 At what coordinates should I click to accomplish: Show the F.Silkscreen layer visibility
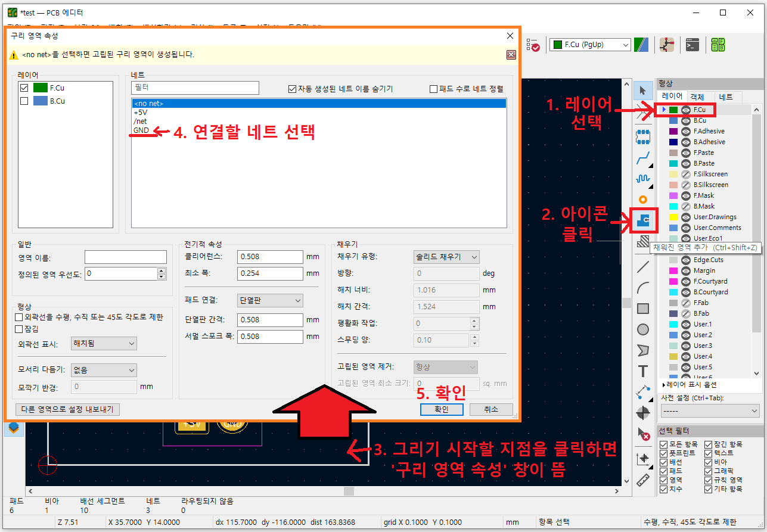[686, 175]
